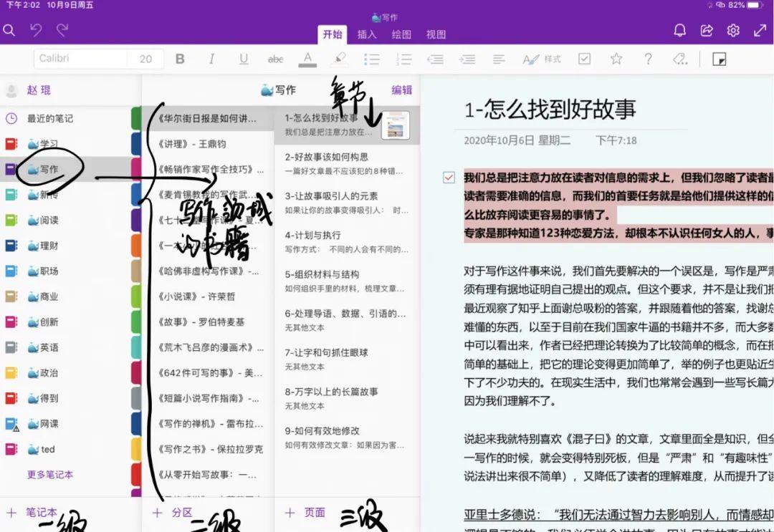The width and height of the screenshot is (774, 532).
Task: Open the font size selector showing 20
Action: tap(145, 59)
